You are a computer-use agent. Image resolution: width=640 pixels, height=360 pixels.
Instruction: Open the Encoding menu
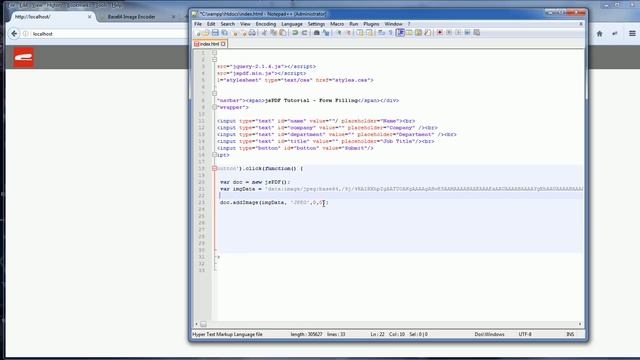tap(266, 24)
